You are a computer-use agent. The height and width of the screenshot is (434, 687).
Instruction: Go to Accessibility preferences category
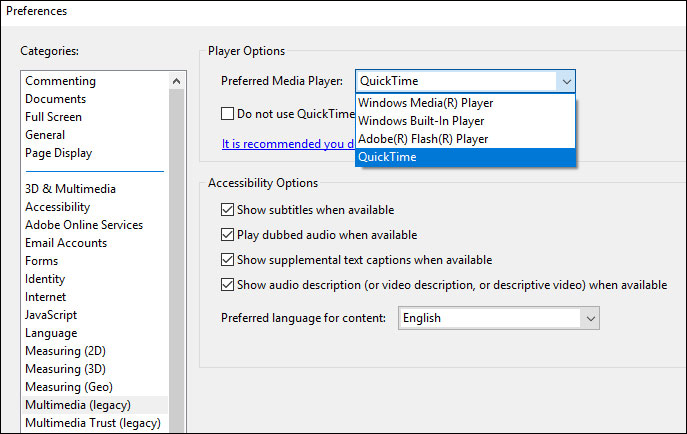point(58,207)
